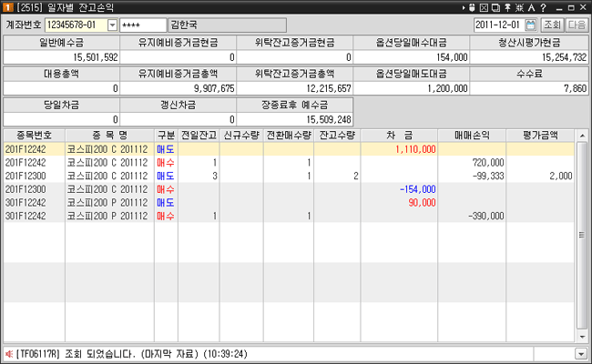
Task: Click 매수 in the 201F12300 row
Action: 166,189
